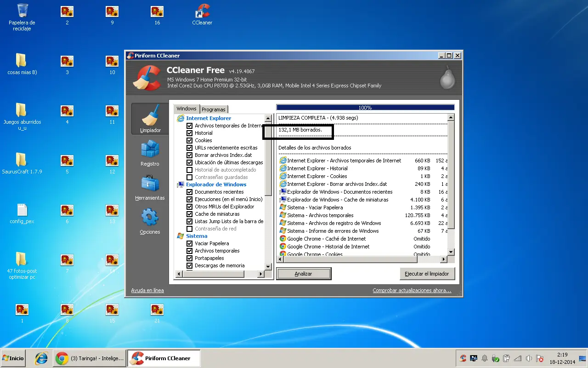The width and height of the screenshot is (588, 368).
Task: Click the notification bell tray icon
Action: pos(485,358)
